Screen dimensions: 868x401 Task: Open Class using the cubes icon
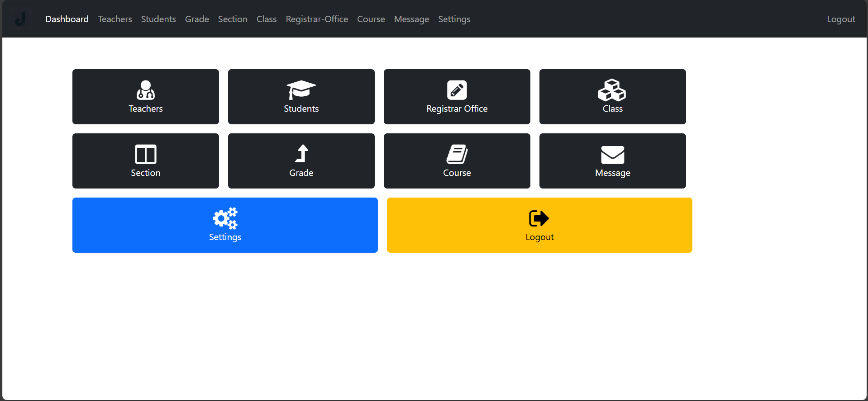click(612, 90)
